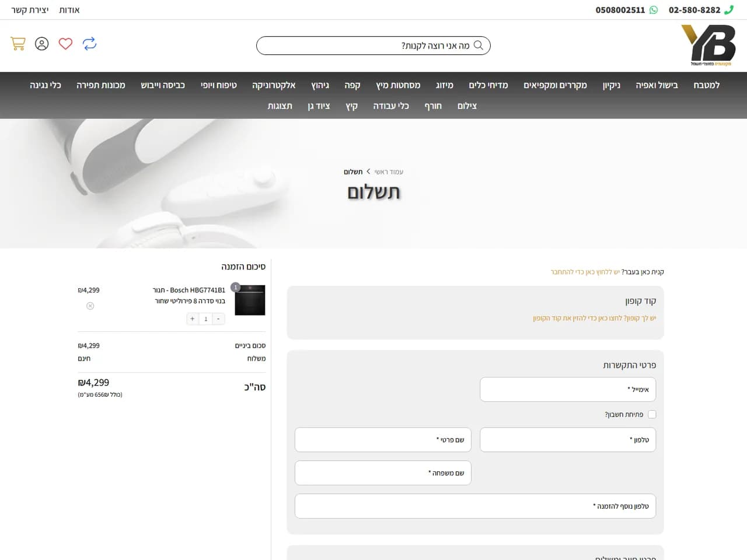
Task: Increase Bosch oven quantity with plus button
Action: [x=193, y=318]
